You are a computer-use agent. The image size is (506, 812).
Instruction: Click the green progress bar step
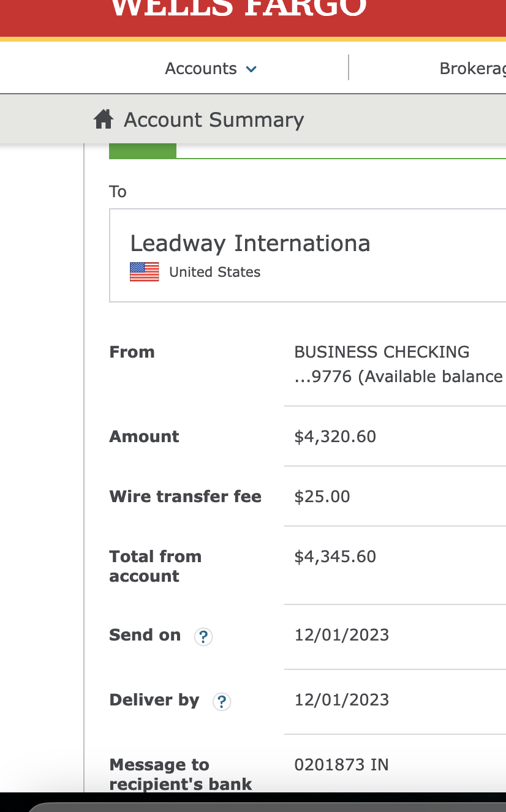coord(143,151)
